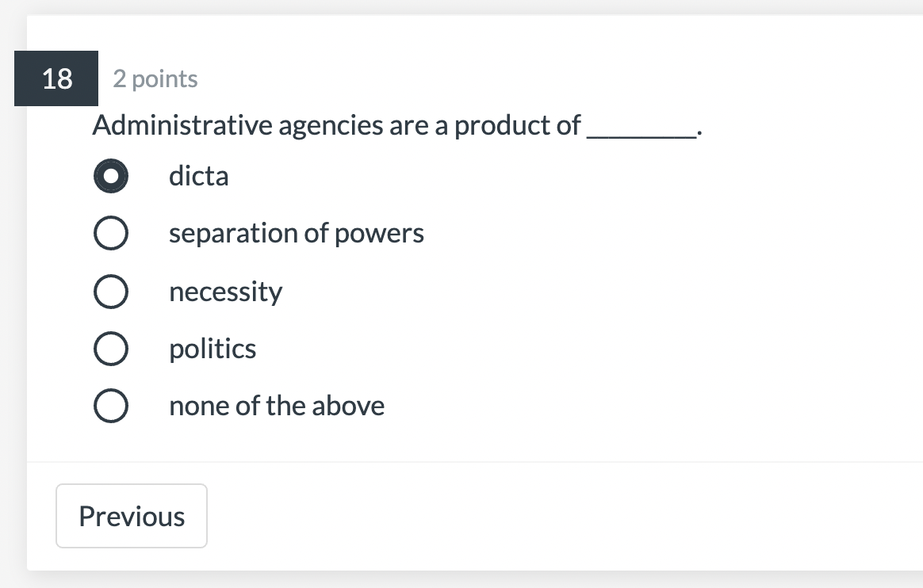Select "none of the above"
The height and width of the screenshot is (588, 923).
pos(110,405)
